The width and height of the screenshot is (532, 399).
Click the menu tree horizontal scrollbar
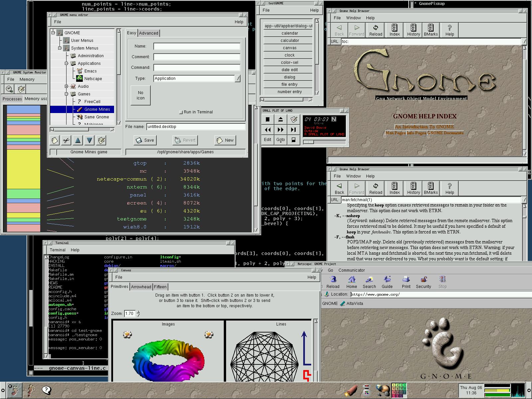[x=82, y=129]
